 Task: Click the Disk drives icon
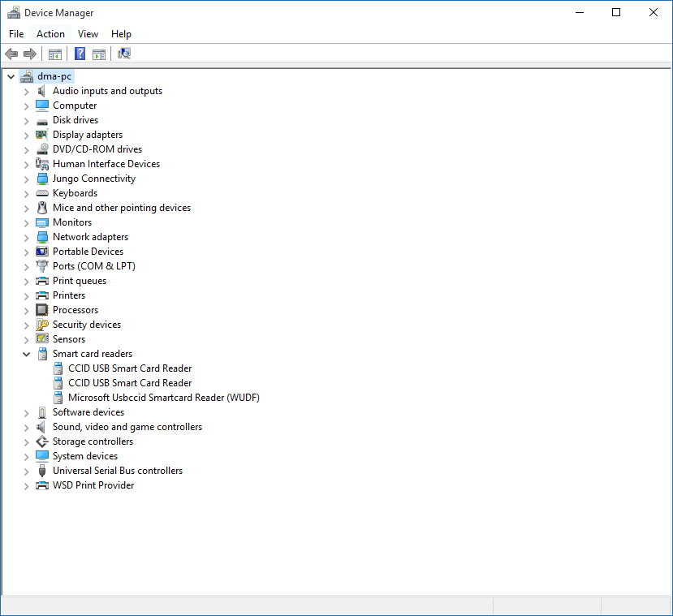coord(42,122)
